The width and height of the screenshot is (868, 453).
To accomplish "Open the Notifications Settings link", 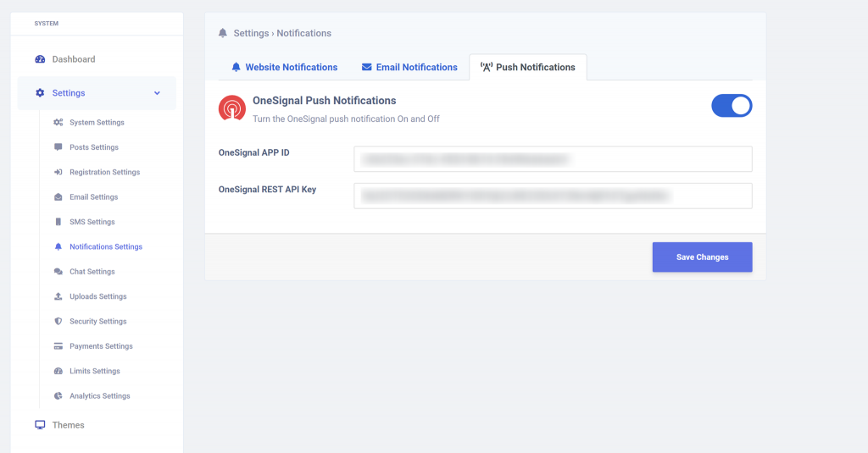I will pos(106,246).
